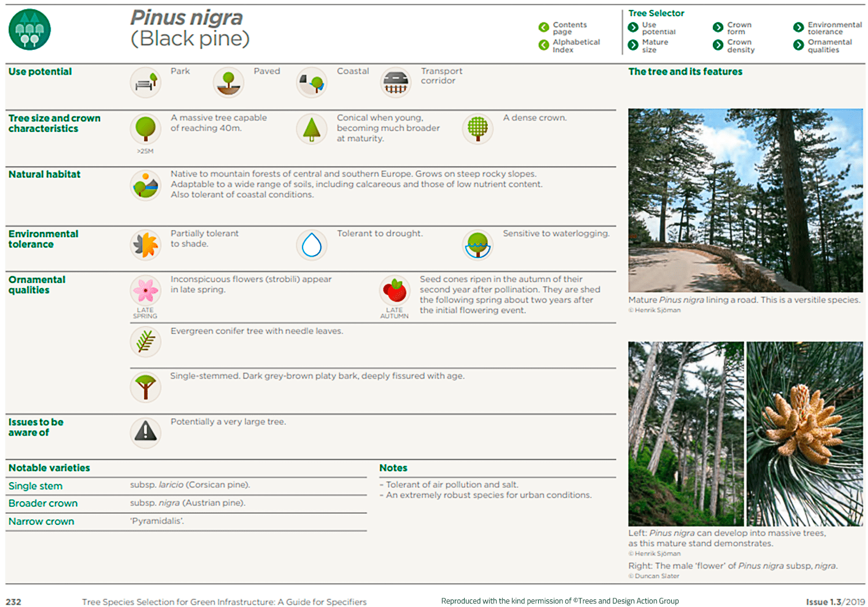Go to Crown form in Tree Selector

[x=740, y=28]
